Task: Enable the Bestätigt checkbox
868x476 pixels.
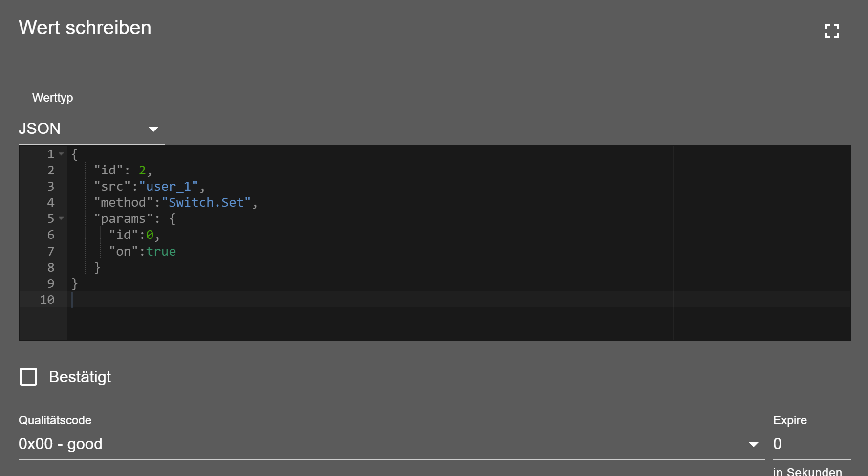Action: click(28, 377)
